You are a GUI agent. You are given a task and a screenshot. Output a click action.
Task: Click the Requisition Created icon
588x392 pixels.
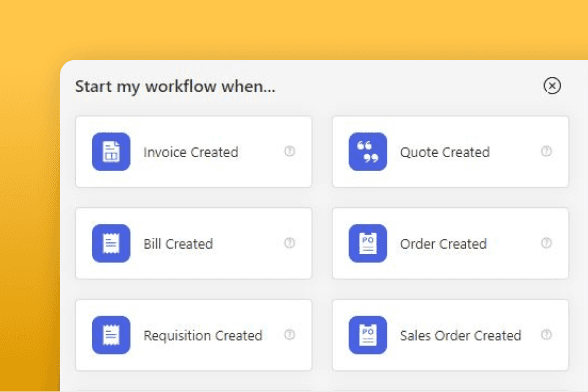pyautogui.click(x=111, y=335)
